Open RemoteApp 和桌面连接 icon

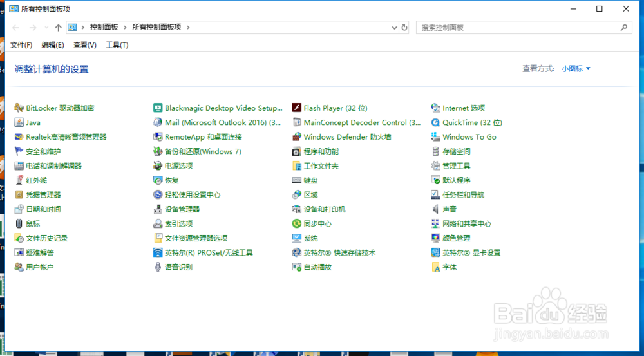point(158,136)
